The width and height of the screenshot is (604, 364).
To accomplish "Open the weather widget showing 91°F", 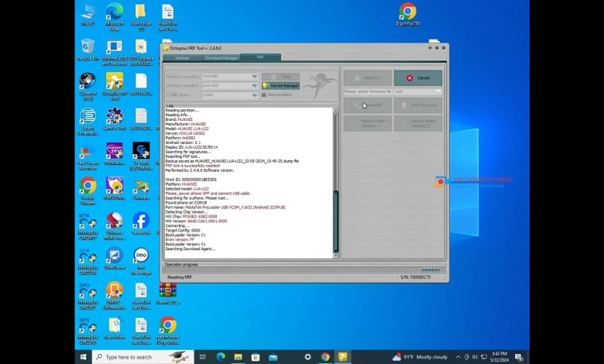I will [420, 357].
